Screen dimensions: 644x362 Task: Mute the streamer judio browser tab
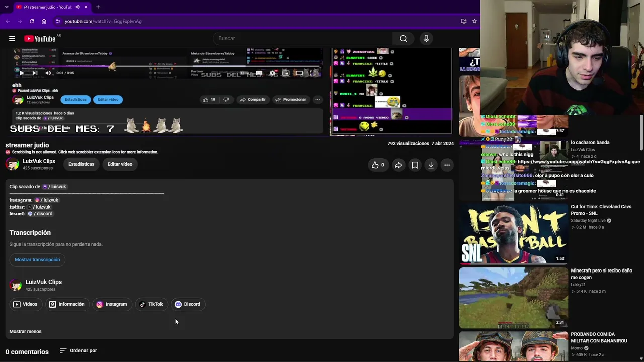coord(78,7)
